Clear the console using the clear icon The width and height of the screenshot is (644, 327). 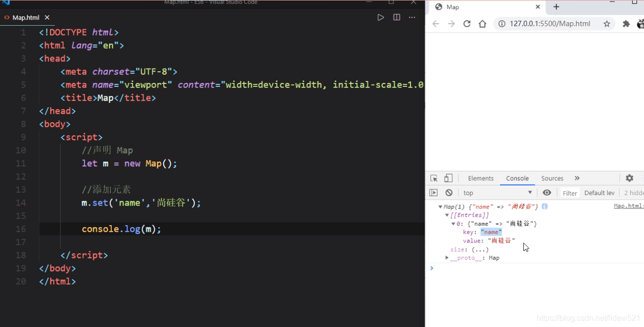click(x=449, y=193)
